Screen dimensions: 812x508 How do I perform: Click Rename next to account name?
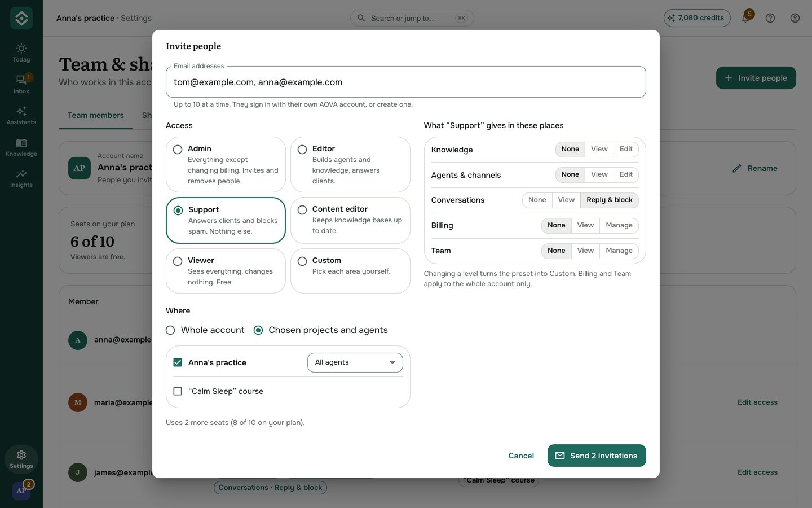pyautogui.click(x=755, y=168)
